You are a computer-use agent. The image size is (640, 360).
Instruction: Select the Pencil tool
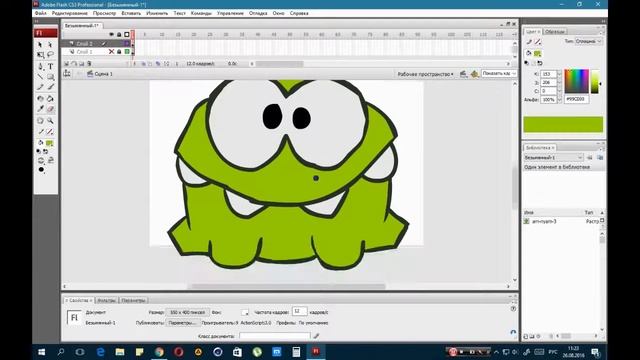point(40,87)
